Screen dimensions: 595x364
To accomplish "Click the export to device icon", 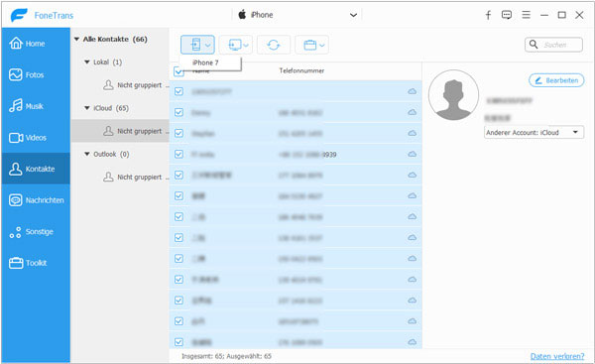I will [x=195, y=45].
